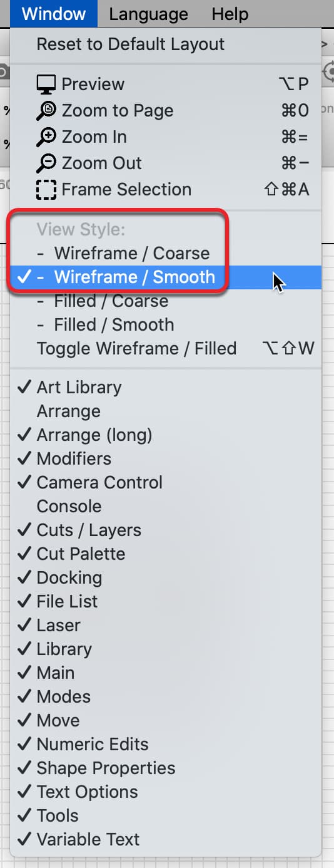The image size is (334, 868).
Task: Click the Zoom In magnifier icon
Action: 46,137
